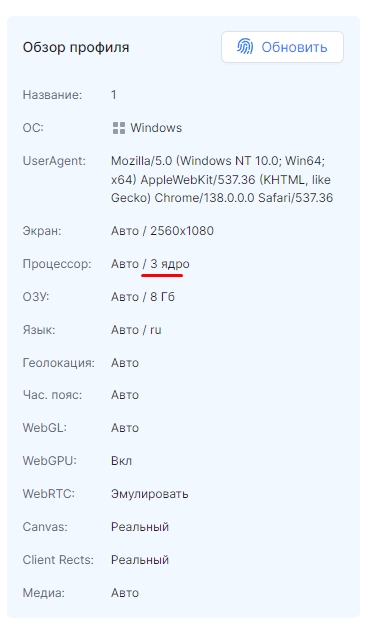Viewport: 377px width, 643px height.
Task: Click the Windows logo icon next to ОС
Action: coord(119,128)
